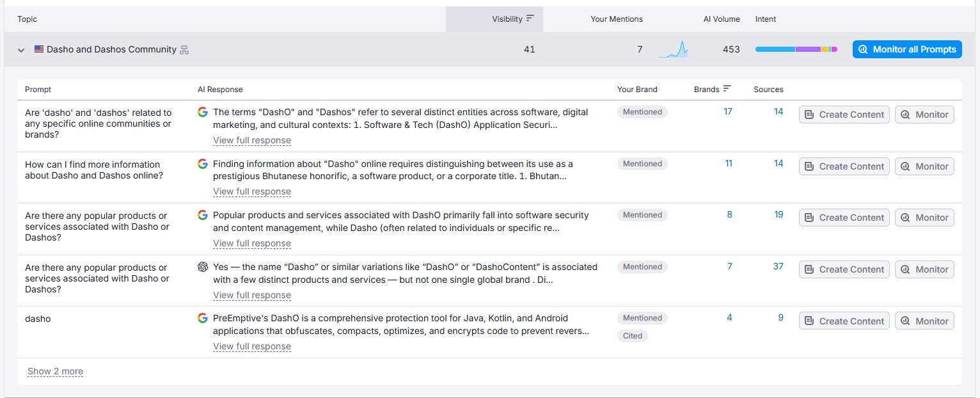
Task: Create Content for the row with 37 sources
Action: 844,269
